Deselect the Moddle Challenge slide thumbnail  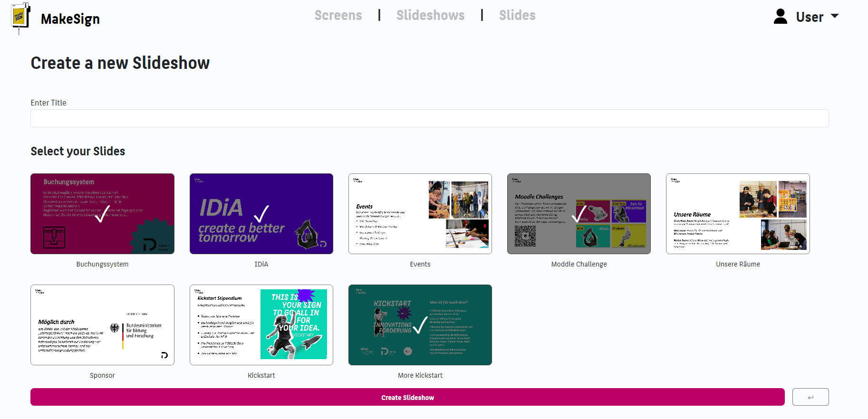pos(579,214)
